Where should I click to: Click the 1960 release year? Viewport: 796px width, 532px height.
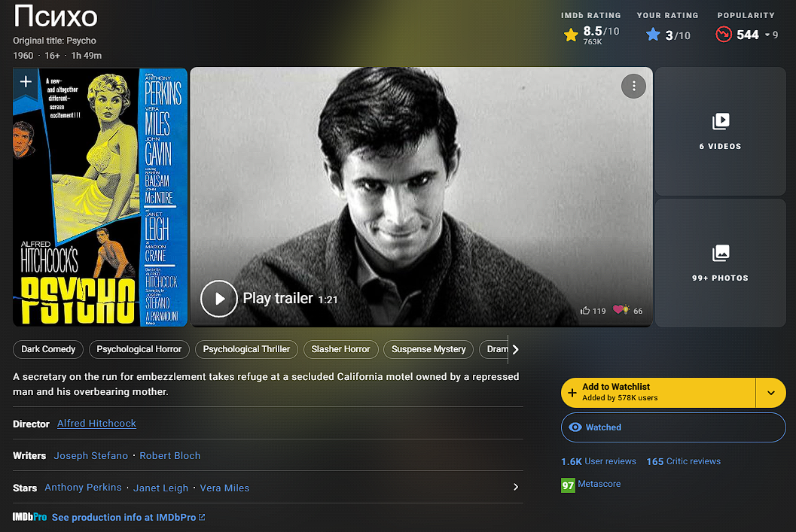(23, 56)
